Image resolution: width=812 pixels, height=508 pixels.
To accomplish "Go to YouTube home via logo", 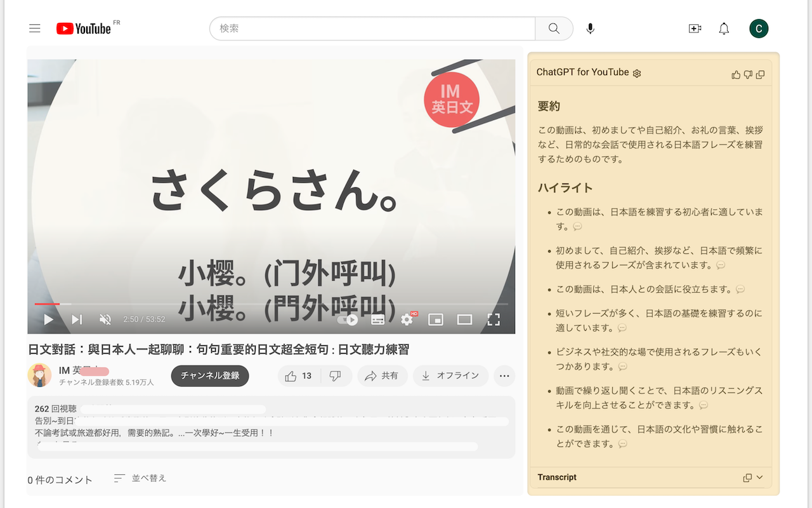I will [84, 29].
